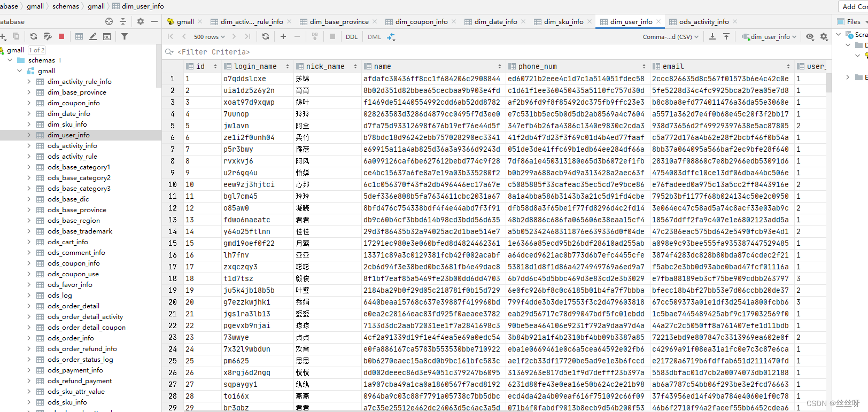
Task: Toggle the database tree filter icon
Action: pos(125,36)
